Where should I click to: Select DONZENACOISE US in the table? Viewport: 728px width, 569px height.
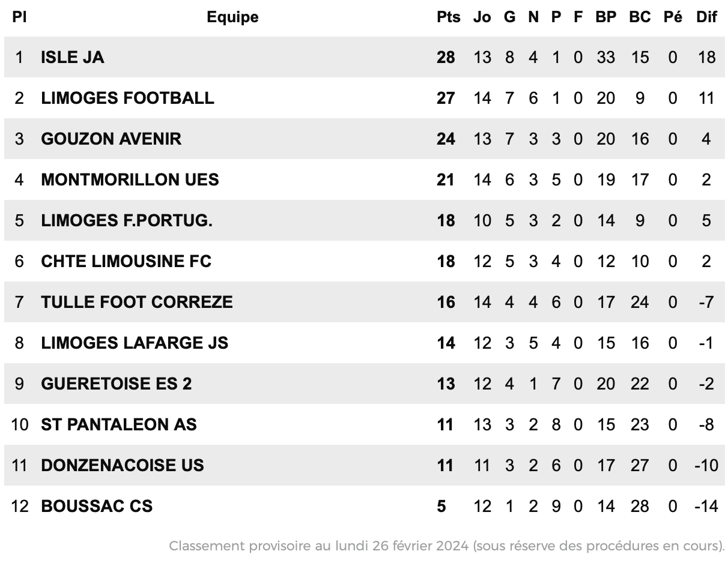(123, 465)
